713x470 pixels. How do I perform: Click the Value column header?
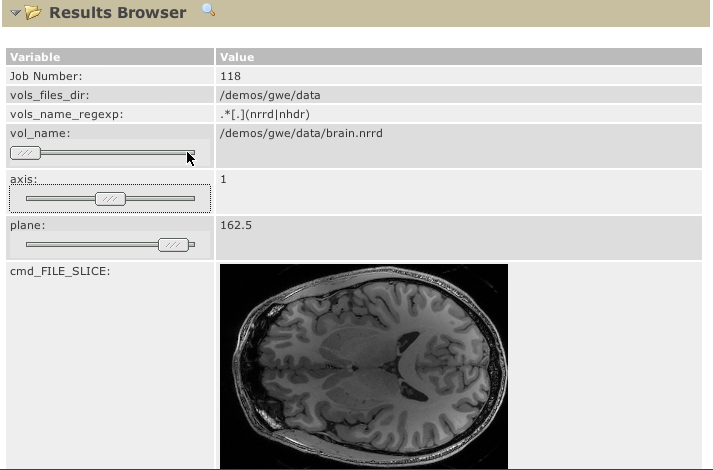point(236,57)
